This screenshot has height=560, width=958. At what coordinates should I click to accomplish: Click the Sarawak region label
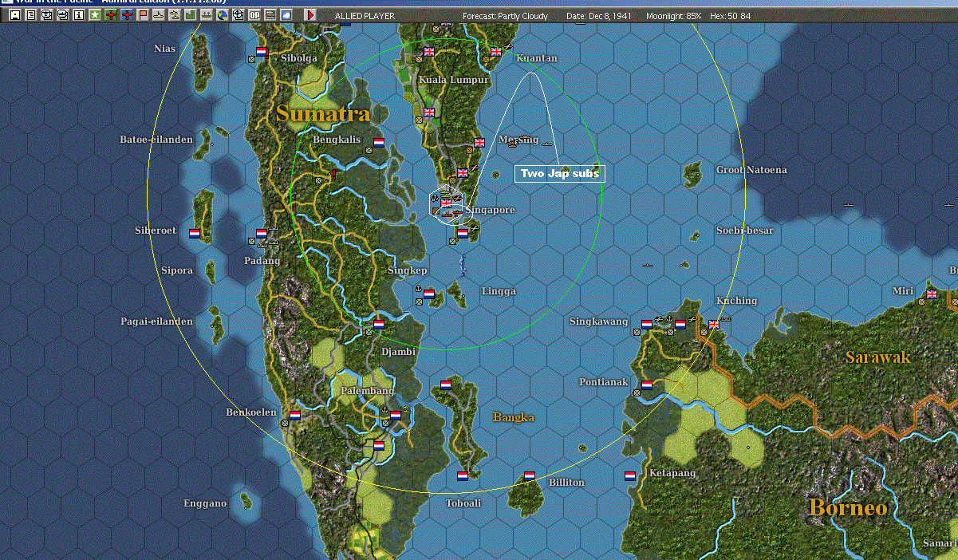coord(878,357)
